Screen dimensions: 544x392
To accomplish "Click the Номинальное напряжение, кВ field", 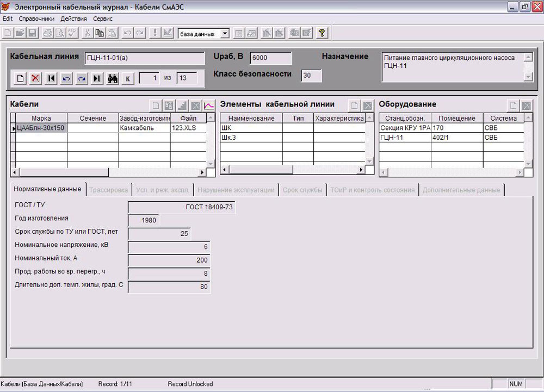I will tap(169, 247).
